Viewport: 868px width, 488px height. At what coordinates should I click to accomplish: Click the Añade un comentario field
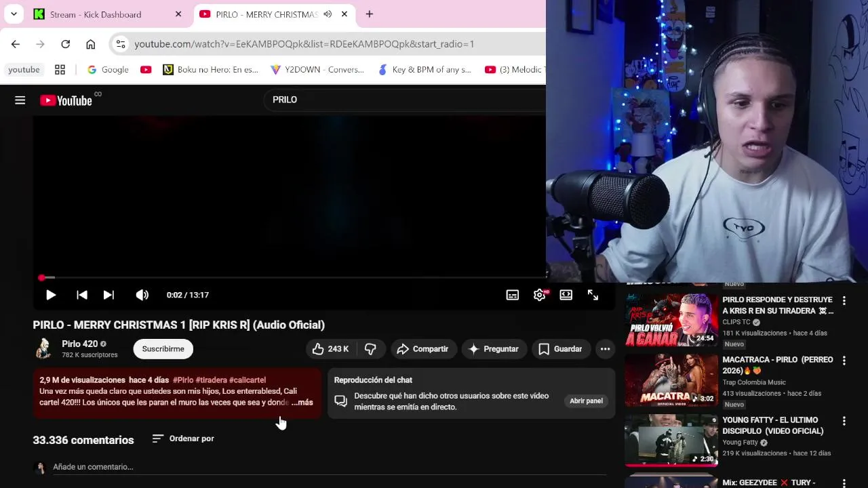click(330, 467)
